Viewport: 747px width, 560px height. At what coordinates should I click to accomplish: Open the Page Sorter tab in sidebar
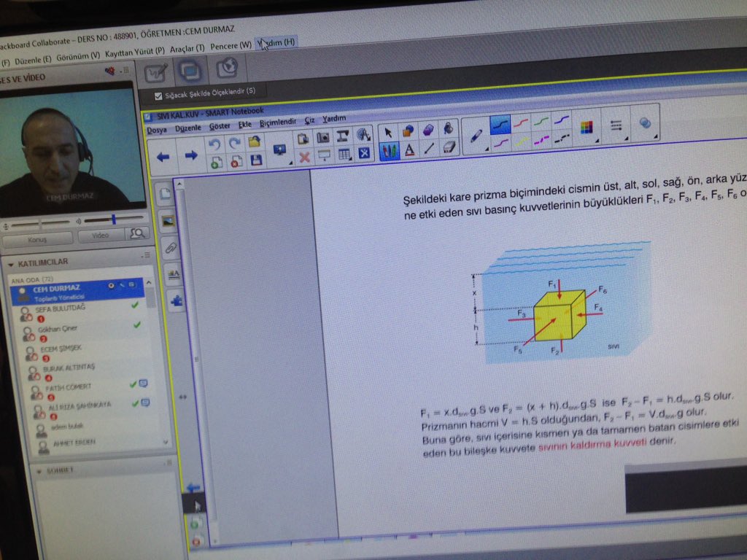(x=166, y=194)
